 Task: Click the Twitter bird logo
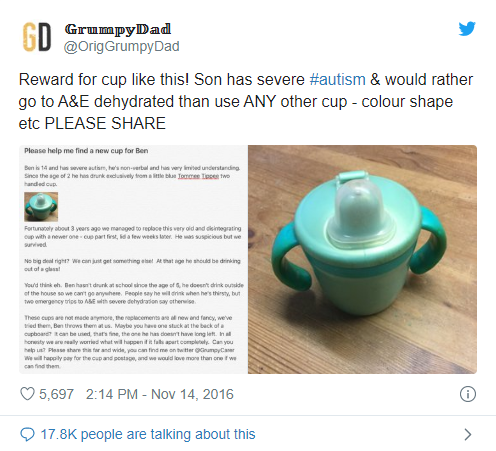[467, 29]
